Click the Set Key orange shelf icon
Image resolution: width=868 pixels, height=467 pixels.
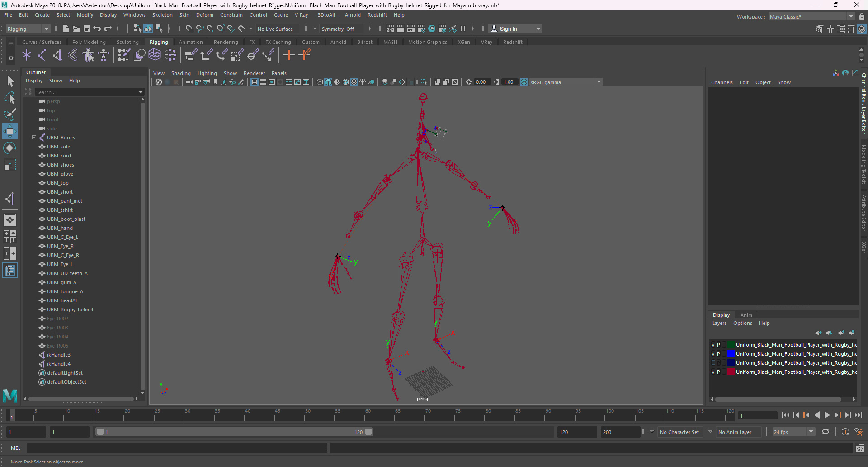coord(288,55)
